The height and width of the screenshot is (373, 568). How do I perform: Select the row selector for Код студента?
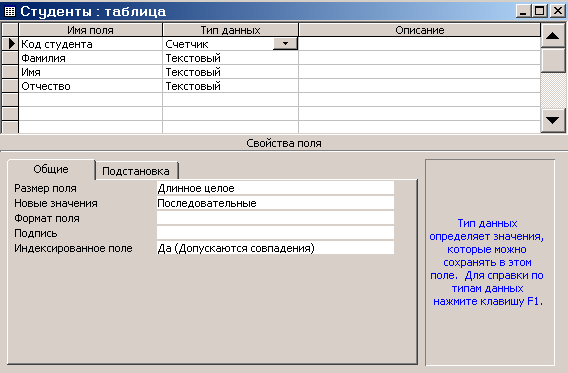tap(10, 44)
